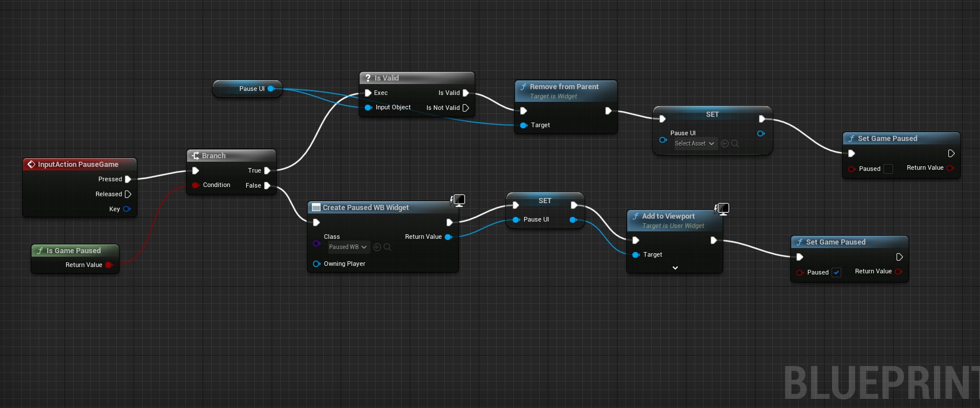This screenshot has height=408, width=980.
Task: Click the InputAction PauseGame event icon
Action: (31, 165)
